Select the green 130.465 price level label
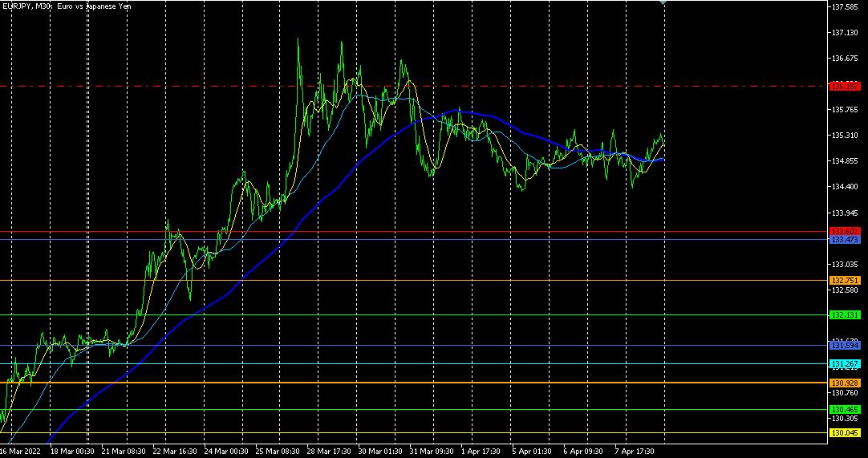Screen dimensions: 868x458 845,410
